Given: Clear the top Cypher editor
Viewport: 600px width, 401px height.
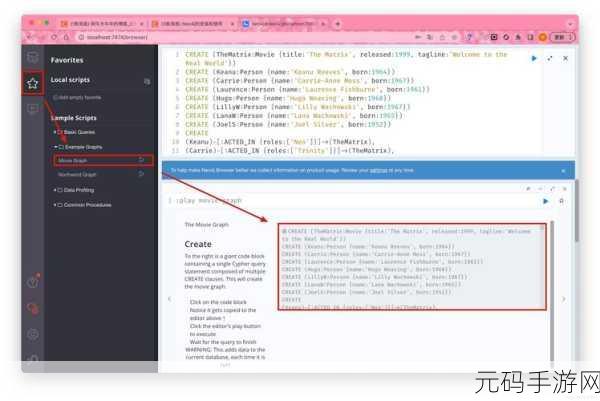Looking at the screenshot, I should [566, 59].
